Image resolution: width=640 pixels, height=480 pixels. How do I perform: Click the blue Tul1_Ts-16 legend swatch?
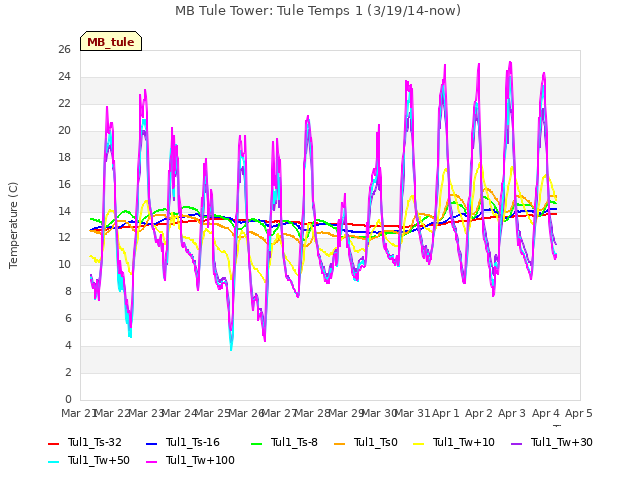pyautogui.click(x=151, y=443)
